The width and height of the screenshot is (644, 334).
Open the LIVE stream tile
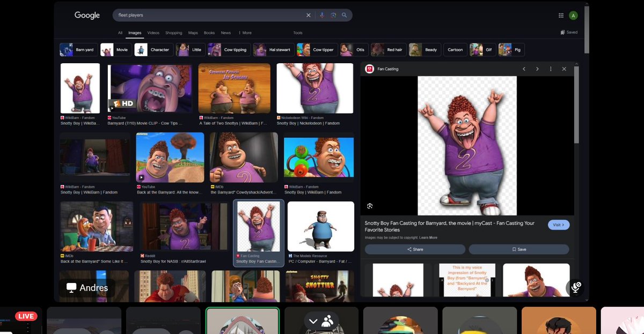pos(20,320)
